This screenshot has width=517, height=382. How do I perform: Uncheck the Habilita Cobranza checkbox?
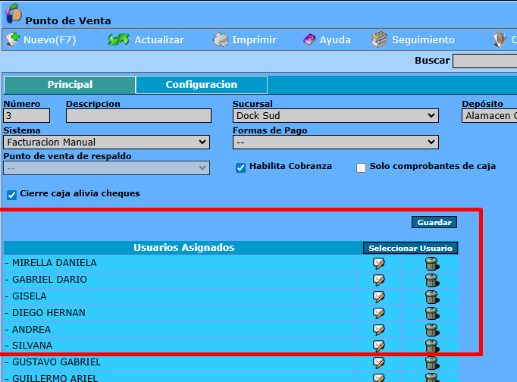click(241, 168)
